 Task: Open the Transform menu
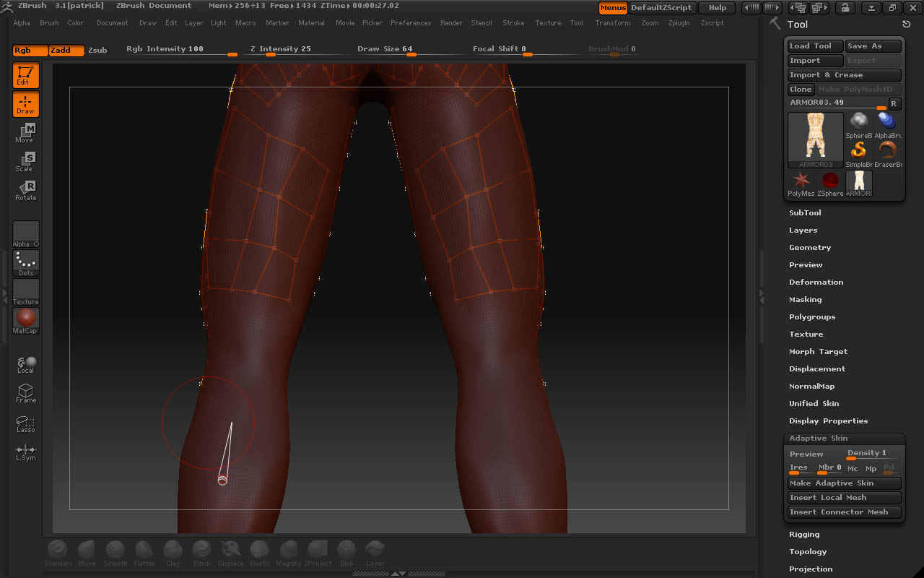pos(612,23)
